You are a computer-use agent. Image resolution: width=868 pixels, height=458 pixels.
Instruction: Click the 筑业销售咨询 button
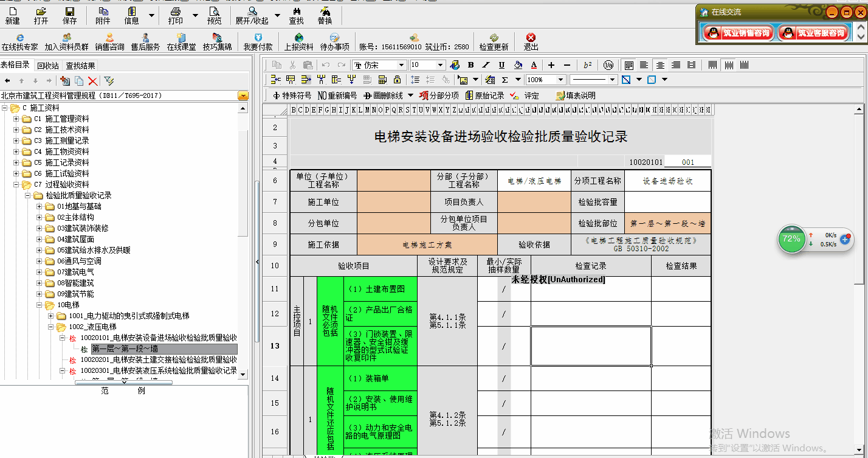point(739,33)
